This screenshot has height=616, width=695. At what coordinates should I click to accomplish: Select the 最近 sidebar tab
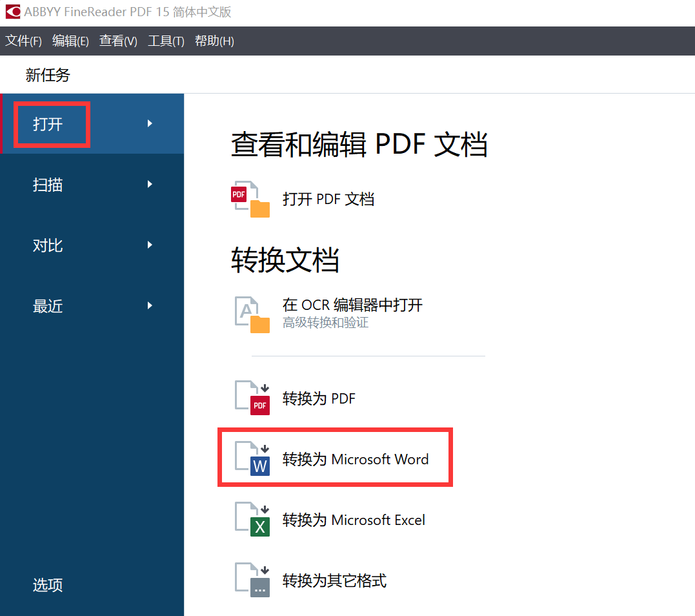coord(92,306)
